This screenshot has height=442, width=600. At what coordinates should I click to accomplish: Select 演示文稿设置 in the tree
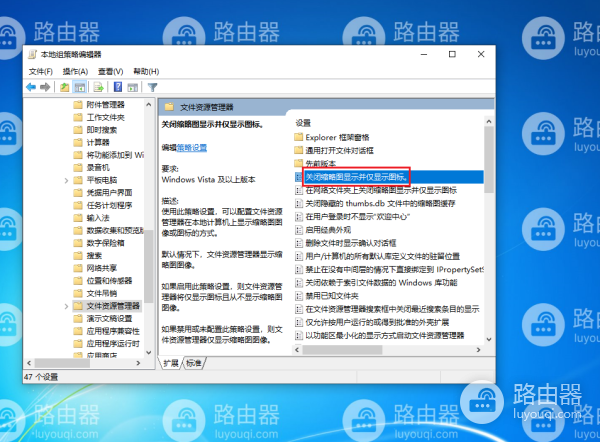point(109,318)
